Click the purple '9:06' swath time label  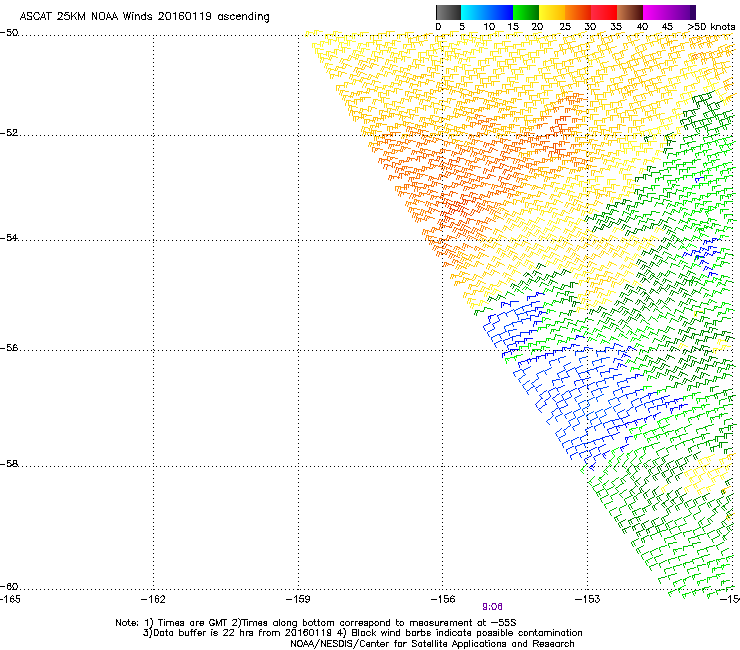click(x=492, y=607)
